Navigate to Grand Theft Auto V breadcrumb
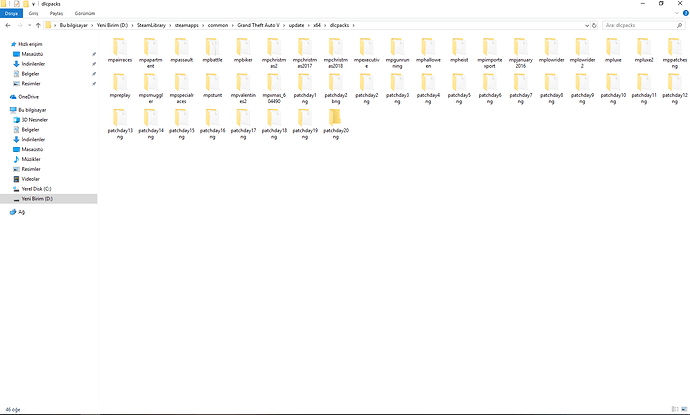690x415 pixels. [258, 26]
